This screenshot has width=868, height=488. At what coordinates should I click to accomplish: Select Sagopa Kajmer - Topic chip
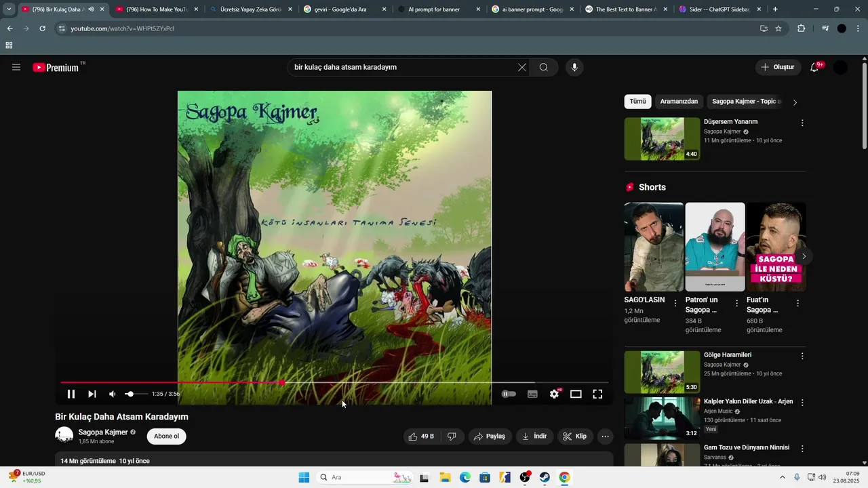pyautogui.click(x=745, y=102)
